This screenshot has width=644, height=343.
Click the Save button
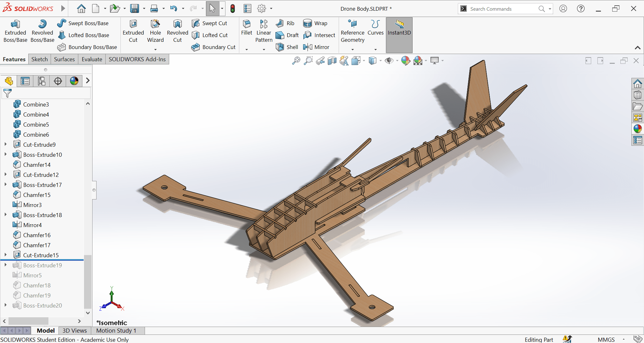135,8
